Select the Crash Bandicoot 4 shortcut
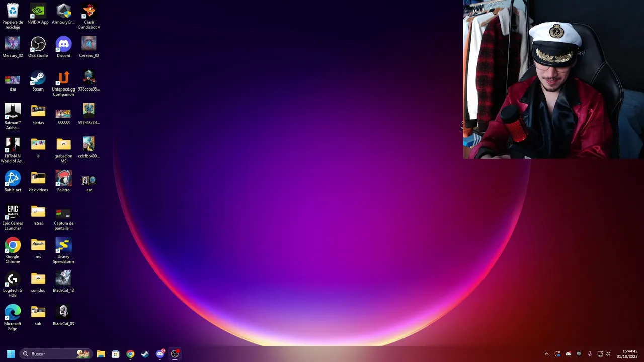Screen dimensions: 644x362 [x=89, y=16]
